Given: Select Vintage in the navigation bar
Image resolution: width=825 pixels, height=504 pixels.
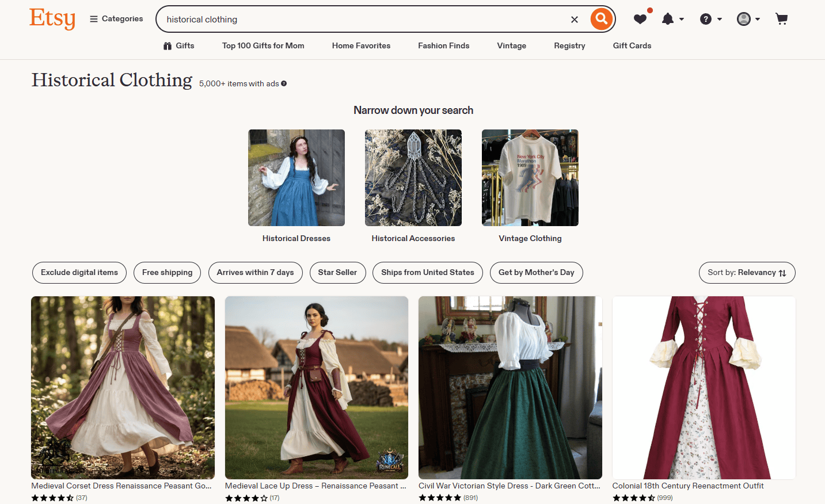Looking at the screenshot, I should click(511, 45).
